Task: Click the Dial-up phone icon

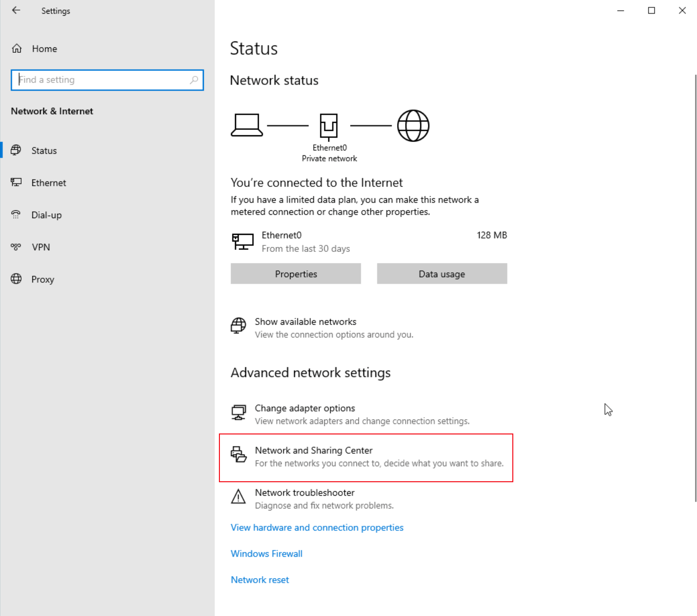Action: (16, 215)
